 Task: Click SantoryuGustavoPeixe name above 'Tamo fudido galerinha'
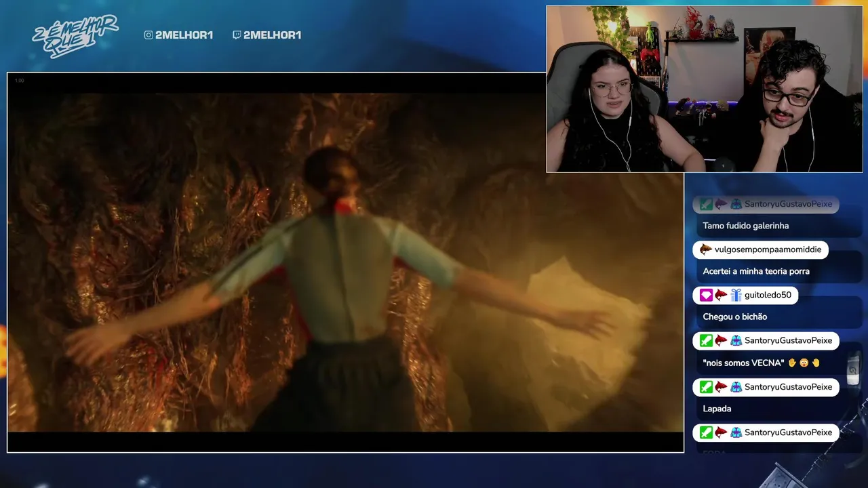(788, 204)
